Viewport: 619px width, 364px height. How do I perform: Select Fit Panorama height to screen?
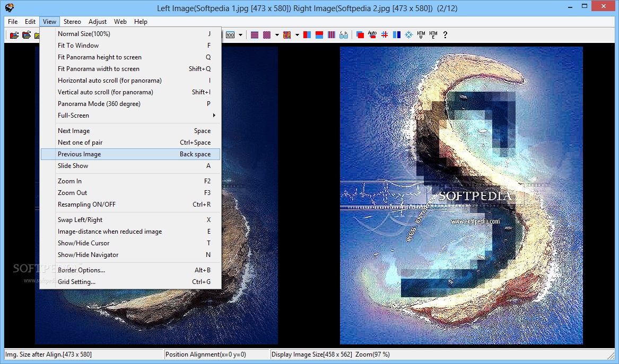coord(130,57)
